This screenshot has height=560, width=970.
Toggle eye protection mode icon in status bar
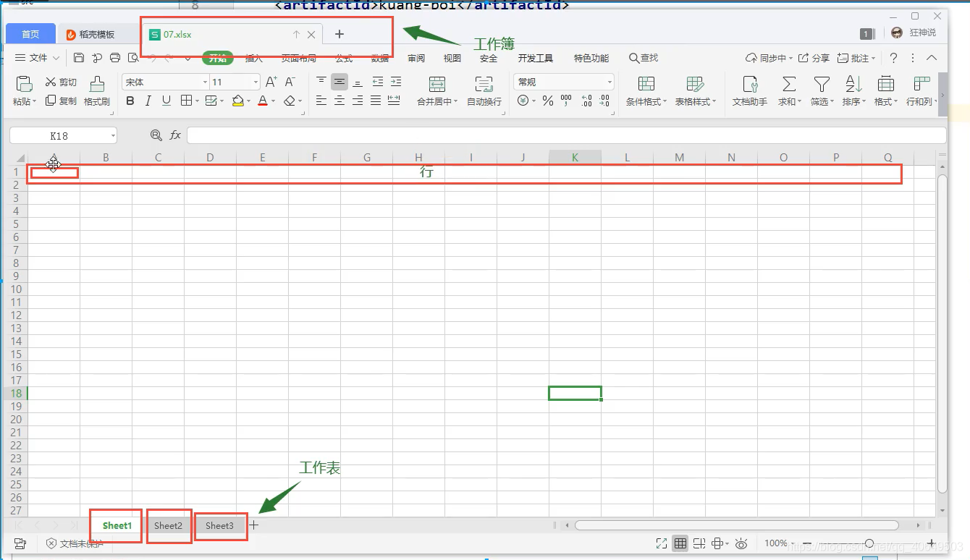coord(741,543)
